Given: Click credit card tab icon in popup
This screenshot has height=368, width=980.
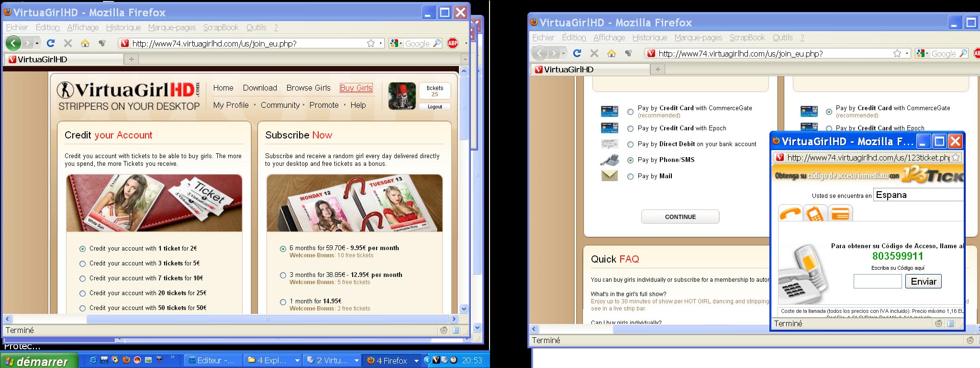Looking at the screenshot, I should tap(840, 213).
